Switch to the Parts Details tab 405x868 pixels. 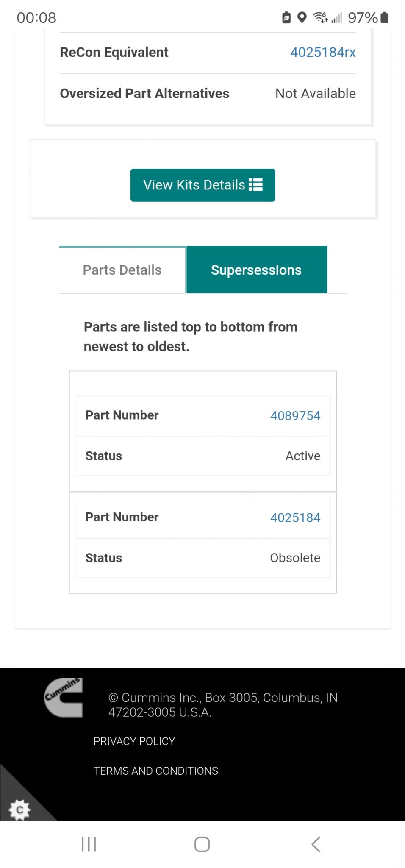click(x=122, y=270)
